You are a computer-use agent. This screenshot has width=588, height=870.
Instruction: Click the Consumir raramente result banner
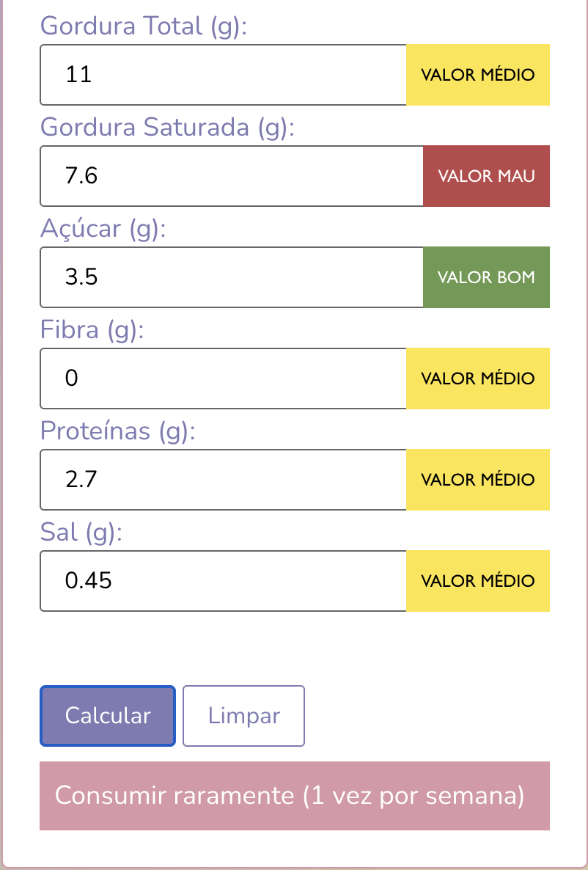pyautogui.click(x=295, y=796)
